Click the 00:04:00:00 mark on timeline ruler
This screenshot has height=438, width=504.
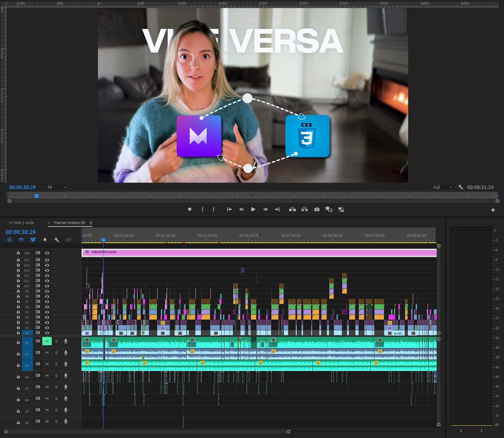click(x=249, y=235)
